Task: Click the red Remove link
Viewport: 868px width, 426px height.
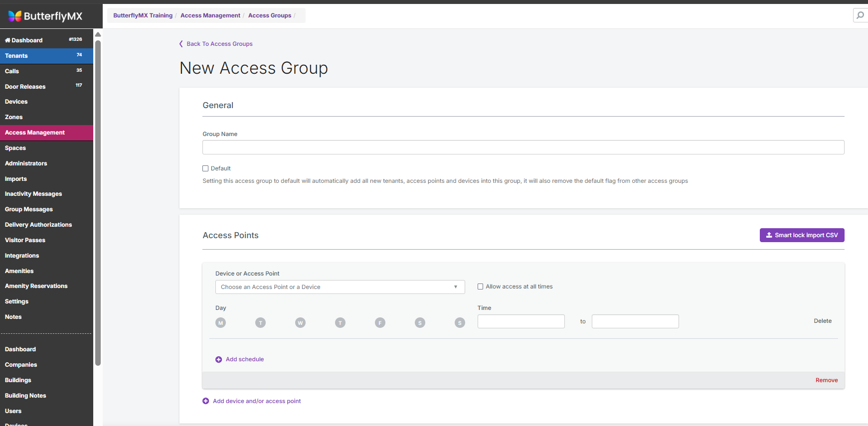Action: point(826,380)
